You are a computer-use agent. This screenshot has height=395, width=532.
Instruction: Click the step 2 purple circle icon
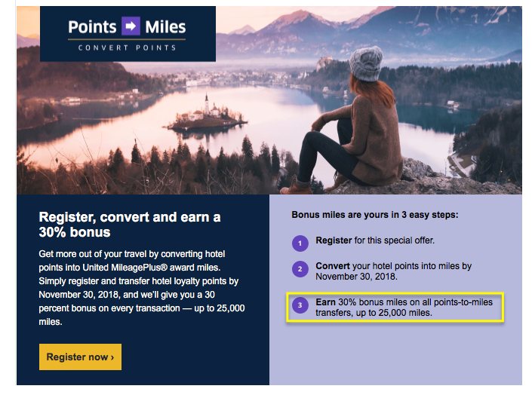(x=300, y=269)
